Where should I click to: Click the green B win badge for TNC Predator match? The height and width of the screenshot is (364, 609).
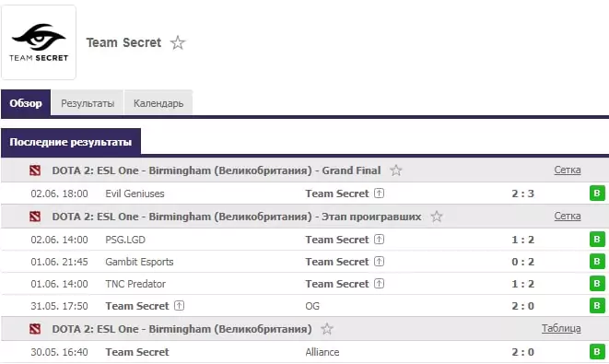pyautogui.click(x=597, y=284)
